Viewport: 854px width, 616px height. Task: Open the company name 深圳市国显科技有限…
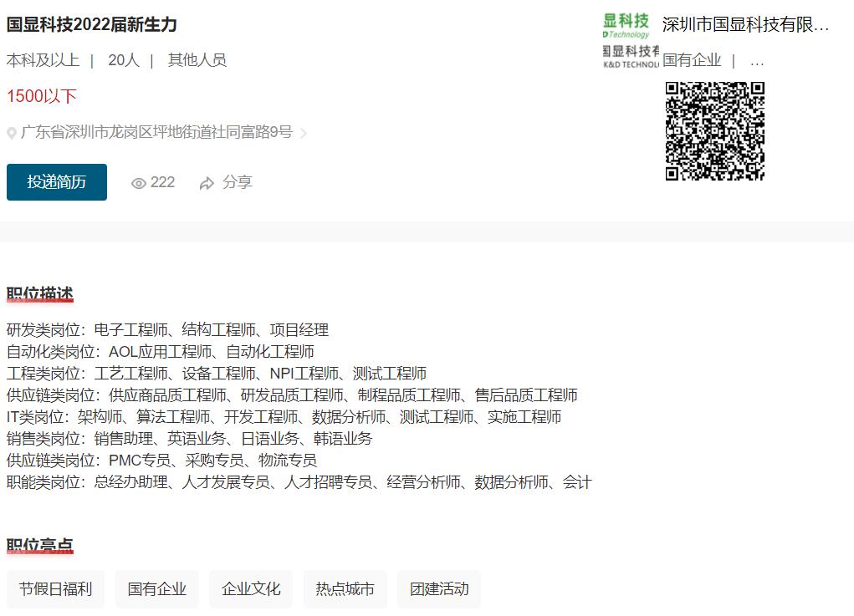745,24
